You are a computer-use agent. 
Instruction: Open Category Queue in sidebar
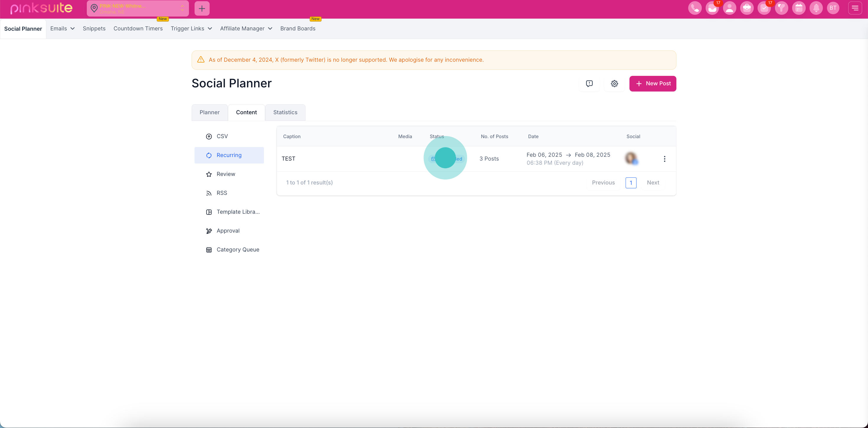pos(238,250)
